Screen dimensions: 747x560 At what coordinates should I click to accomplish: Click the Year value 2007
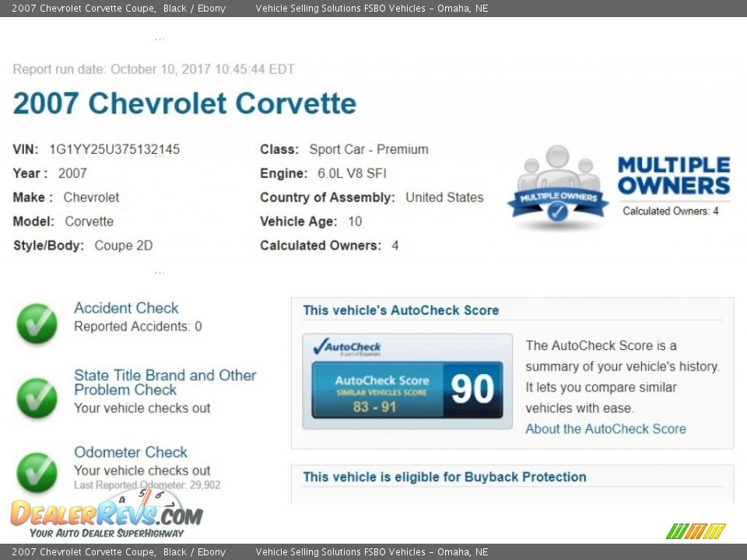[72, 173]
